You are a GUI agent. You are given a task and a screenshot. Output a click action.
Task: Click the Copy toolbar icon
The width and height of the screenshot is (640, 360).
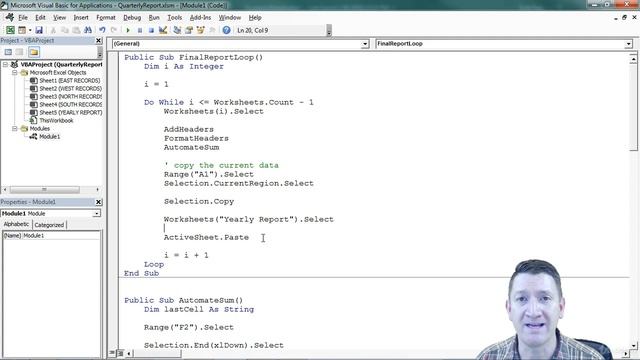pos(64,30)
